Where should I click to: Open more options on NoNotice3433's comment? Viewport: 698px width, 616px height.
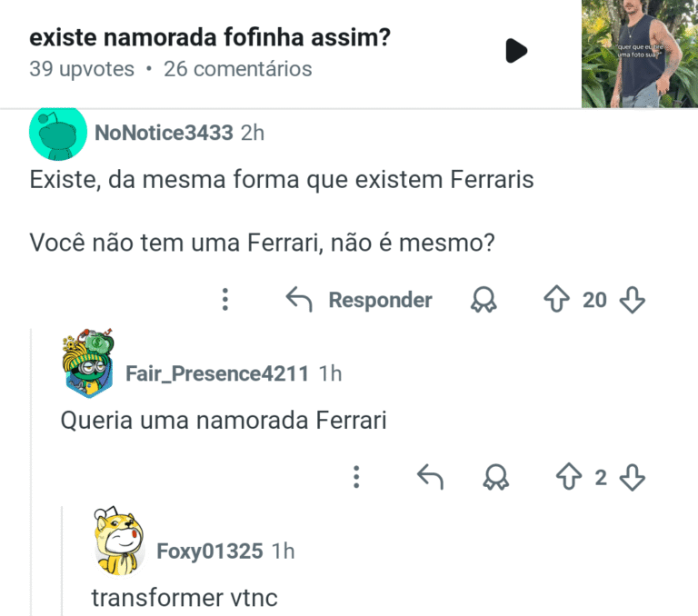pos(225,300)
